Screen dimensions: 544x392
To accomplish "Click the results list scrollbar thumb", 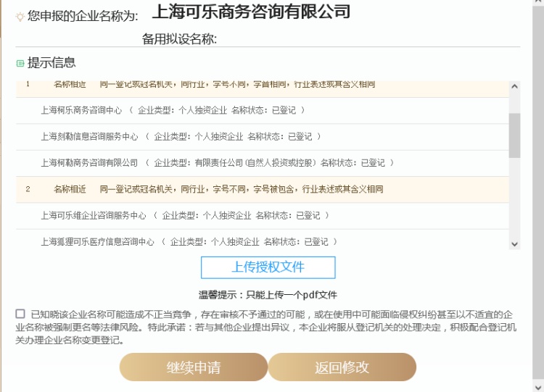I will click(x=515, y=135).
